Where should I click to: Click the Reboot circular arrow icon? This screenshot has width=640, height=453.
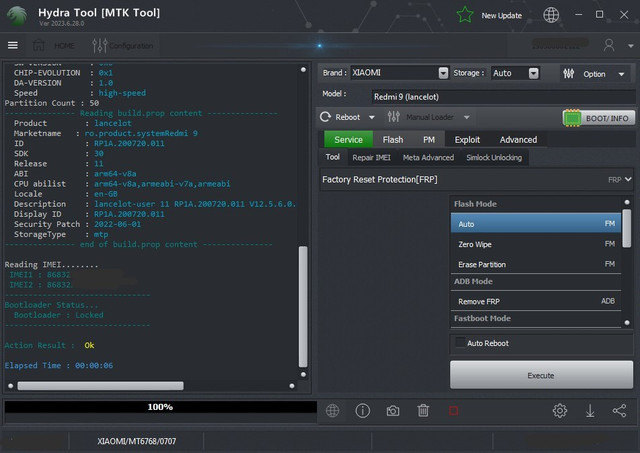(x=325, y=117)
